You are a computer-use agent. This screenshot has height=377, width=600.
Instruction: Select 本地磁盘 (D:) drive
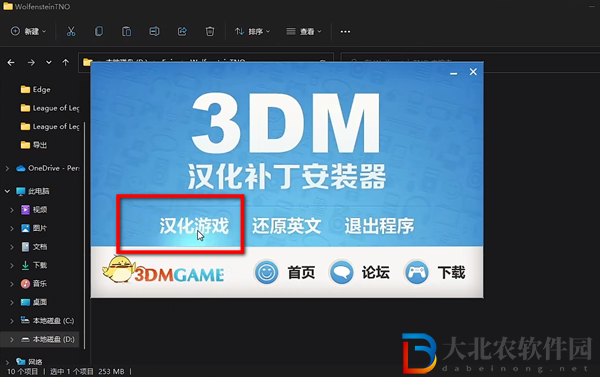(48, 339)
